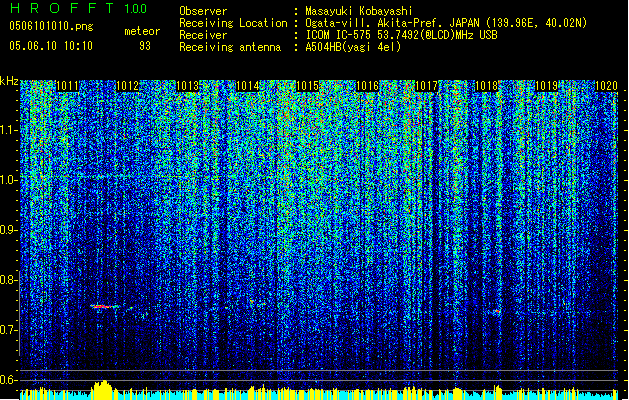
Task: Select the antenna value A504HB(yagi 4el)
Action: pos(353,47)
